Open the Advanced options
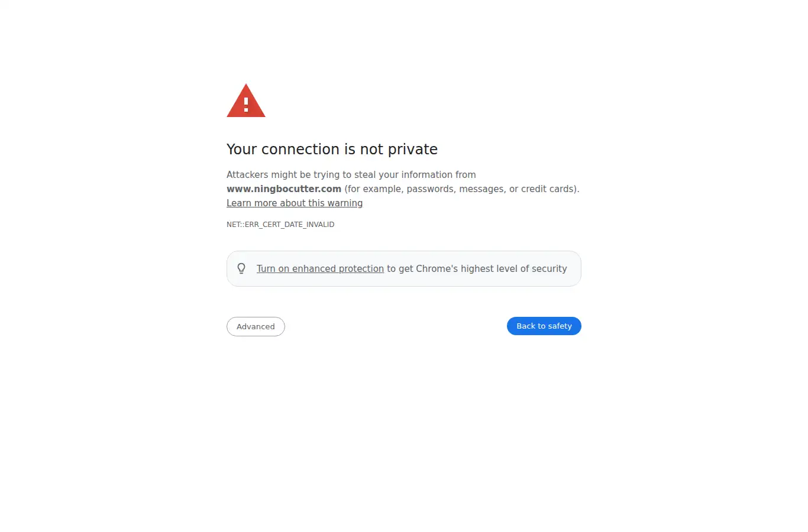This screenshot has width=808, height=532. click(x=256, y=326)
